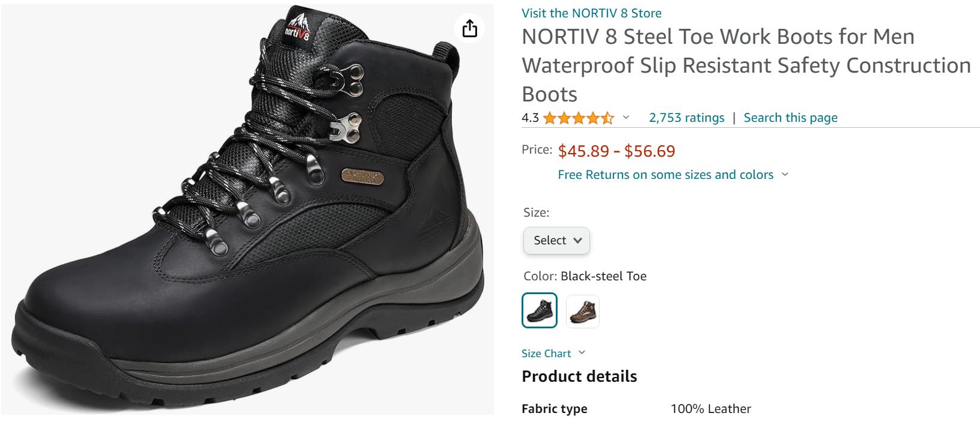Expand the Size Chart chevron
Viewport: 980px width, 425px height.
coord(582,353)
